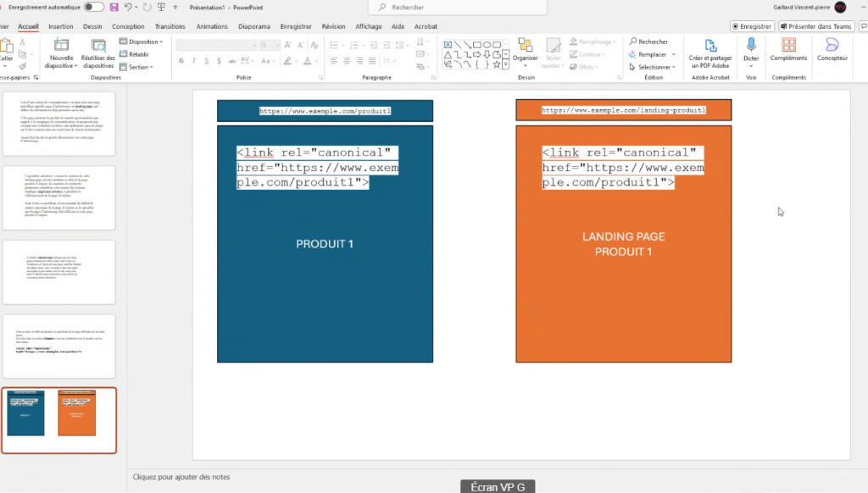The image size is (868, 493).
Task: Click the Undo arrow icon
Action: pyautogui.click(x=128, y=7)
